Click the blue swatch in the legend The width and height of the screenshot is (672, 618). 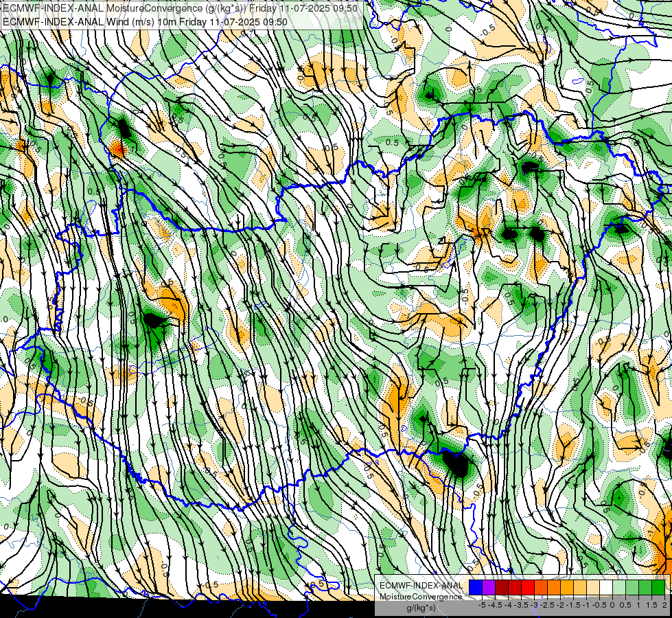coord(476,587)
